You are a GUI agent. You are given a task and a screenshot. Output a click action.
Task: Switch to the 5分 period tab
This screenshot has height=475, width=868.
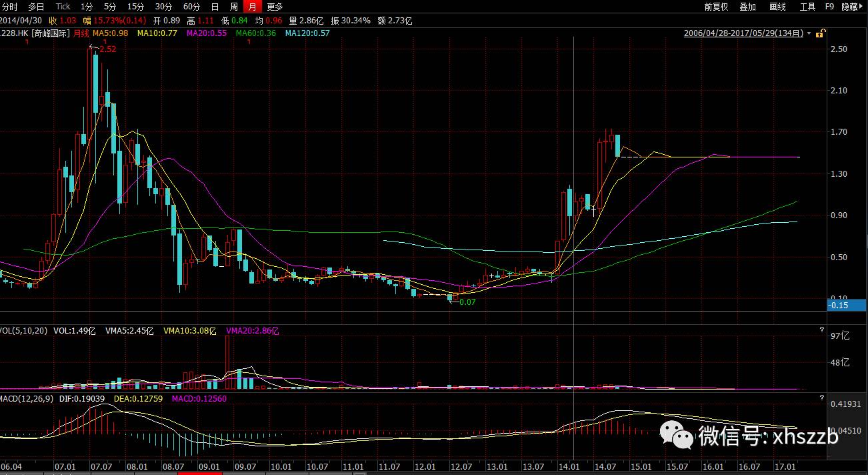pyautogui.click(x=110, y=7)
